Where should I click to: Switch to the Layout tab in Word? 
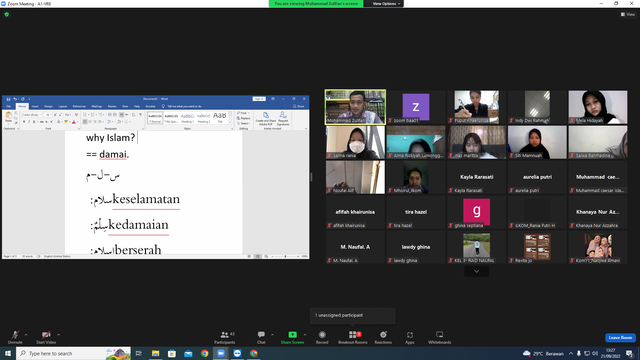pyautogui.click(x=62, y=106)
